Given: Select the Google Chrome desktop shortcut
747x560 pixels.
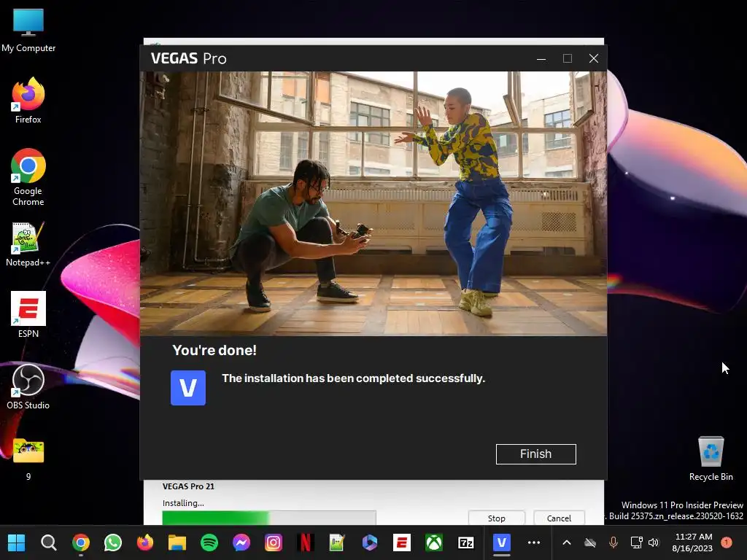Looking at the screenshot, I should 28,177.
